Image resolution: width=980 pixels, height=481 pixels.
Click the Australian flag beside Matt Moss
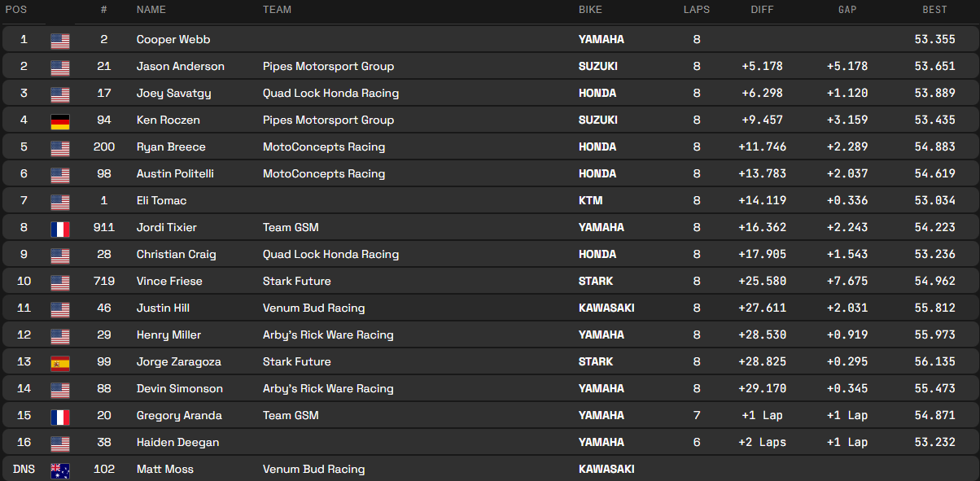click(60, 470)
